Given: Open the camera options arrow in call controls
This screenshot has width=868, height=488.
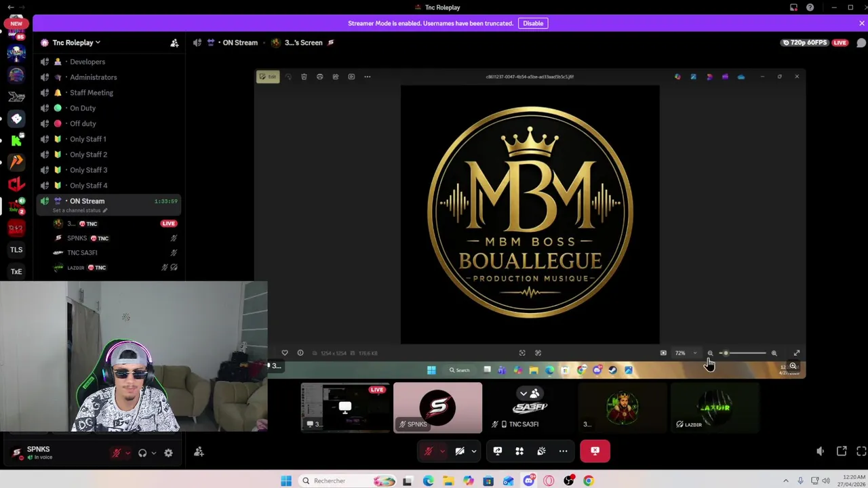Looking at the screenshot, I should click(x=473, y=451).
